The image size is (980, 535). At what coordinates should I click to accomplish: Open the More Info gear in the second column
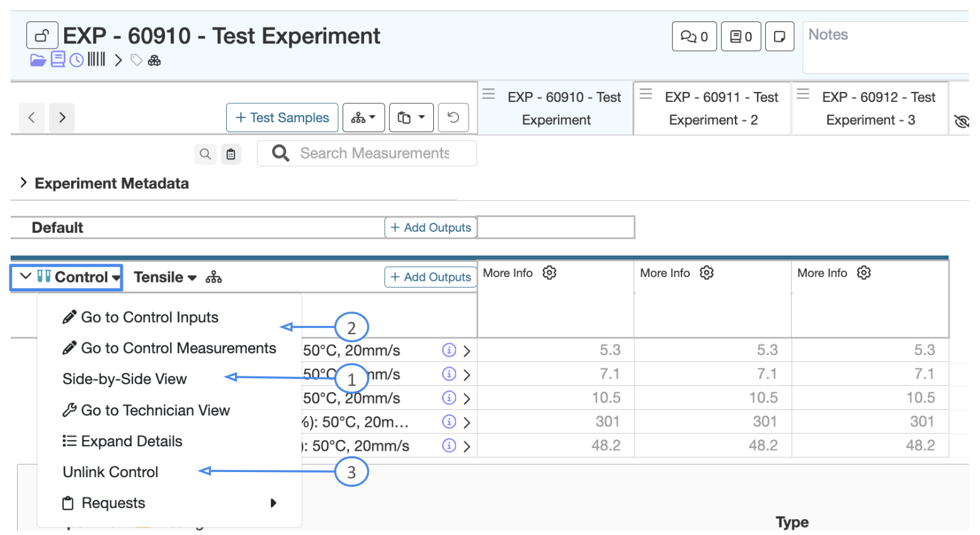[707, 273]
